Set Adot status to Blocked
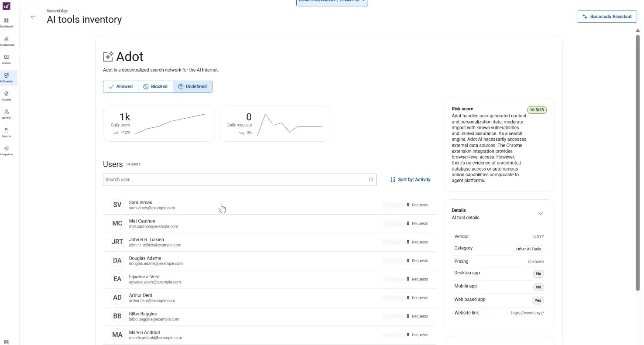 pos(155,86)
